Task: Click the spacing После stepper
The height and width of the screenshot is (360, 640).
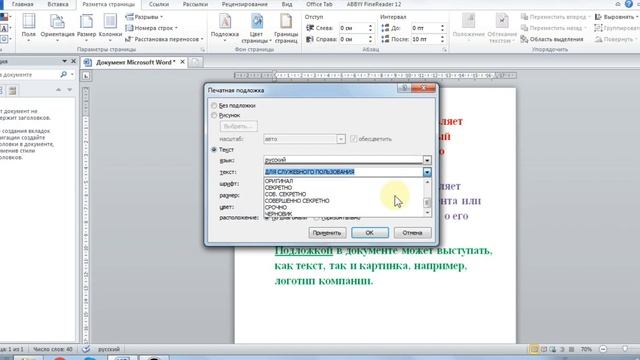Action: [x=442, y=39]
